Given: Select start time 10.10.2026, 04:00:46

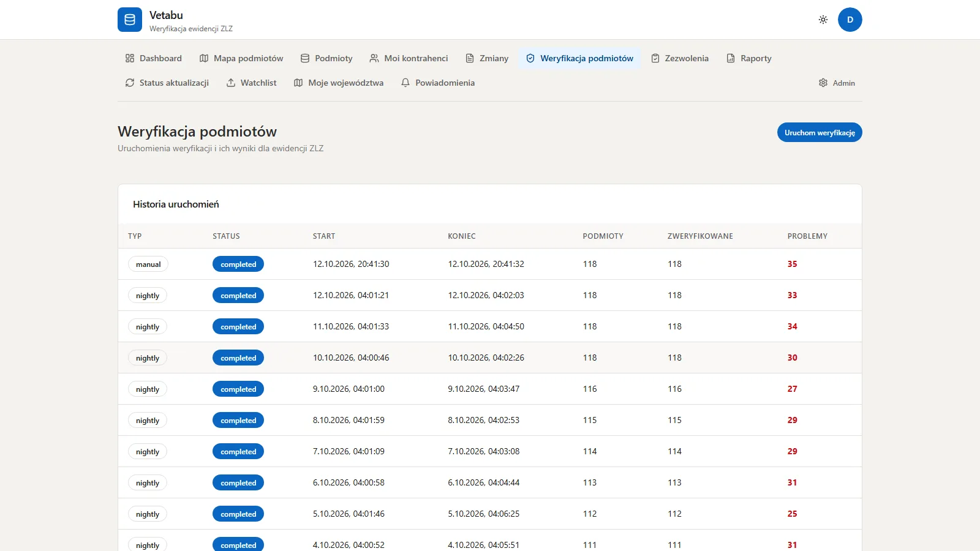Looking at the screenshot, I should click(x=351, y=358).
